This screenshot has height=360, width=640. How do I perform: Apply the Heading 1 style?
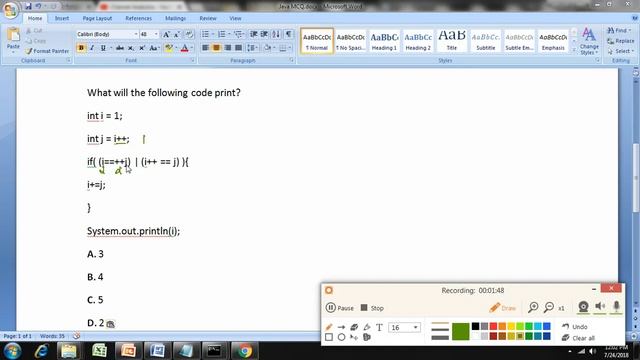[x=384, y=41]
